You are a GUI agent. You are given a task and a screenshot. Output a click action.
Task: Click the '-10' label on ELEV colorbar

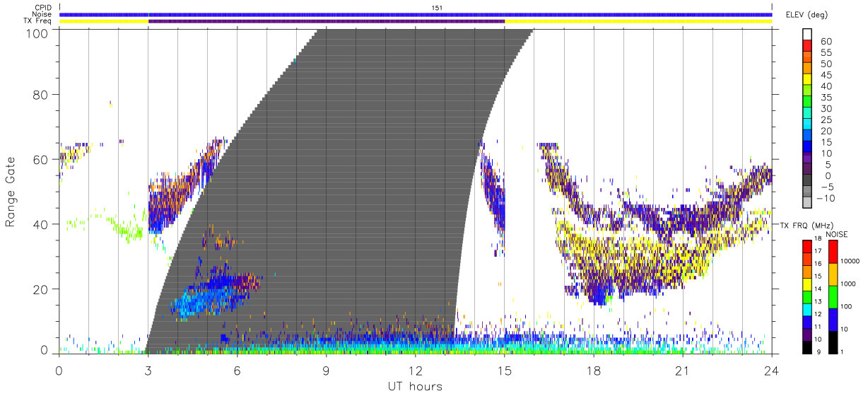826,198
